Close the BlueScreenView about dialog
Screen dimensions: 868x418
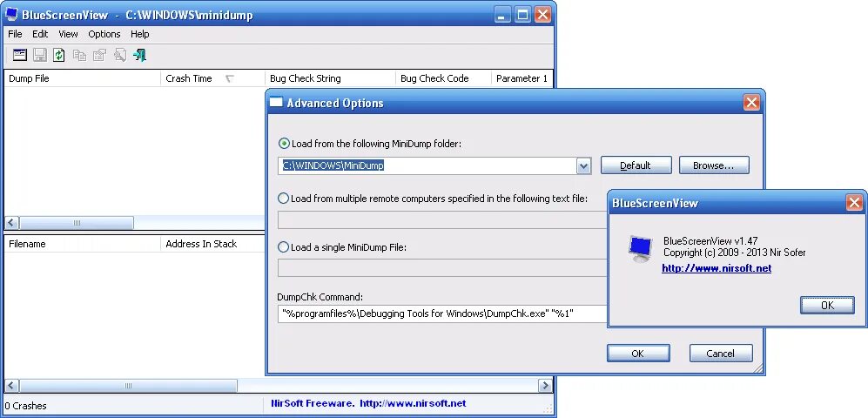[854, 203]
